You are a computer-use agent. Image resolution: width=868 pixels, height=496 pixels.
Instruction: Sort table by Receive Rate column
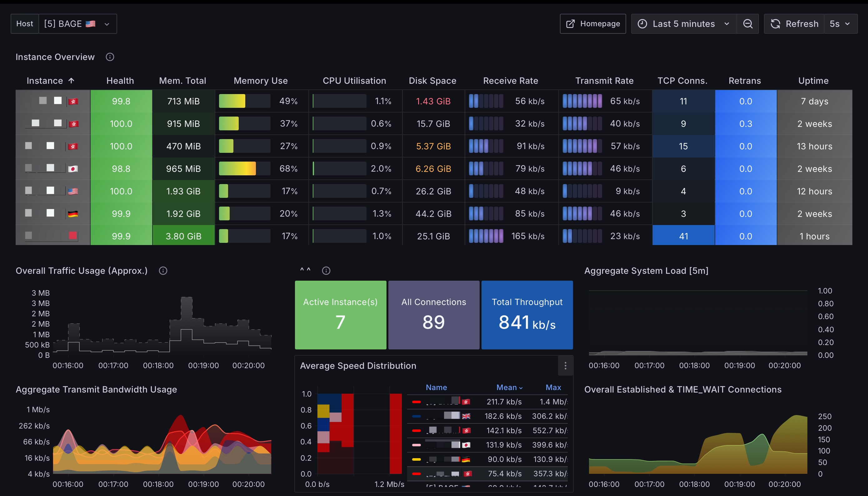(x=511, y=81)
